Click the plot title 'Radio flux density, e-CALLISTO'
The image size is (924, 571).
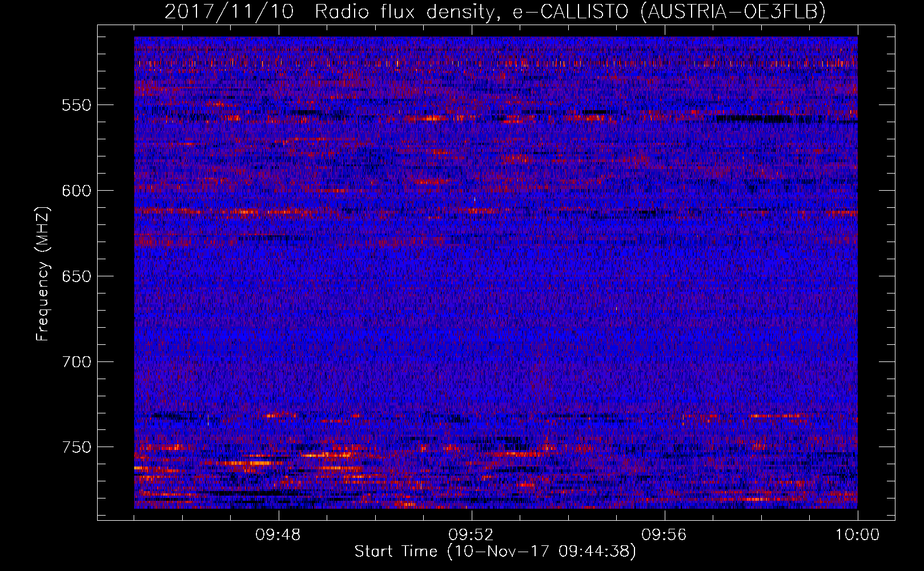tap(472, 11)
